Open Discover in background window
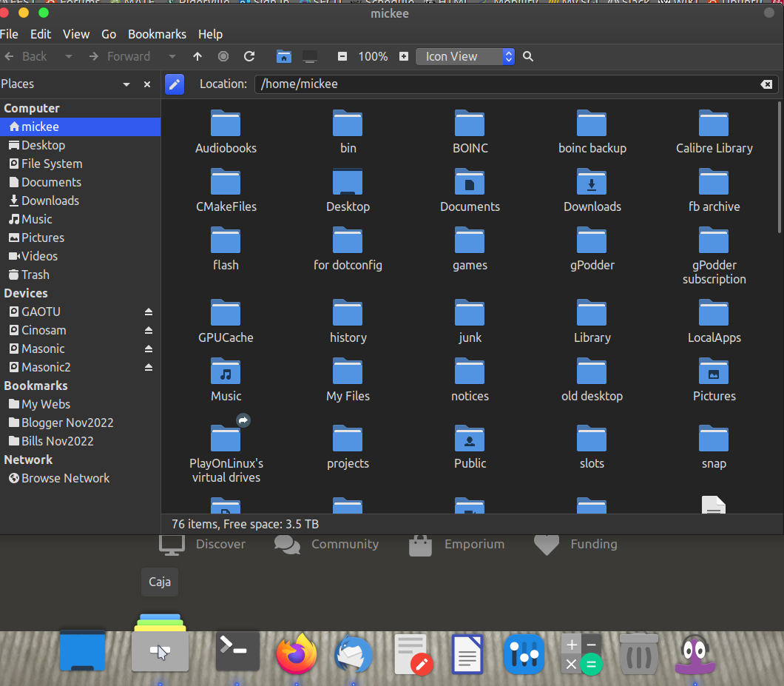The width and height of the screenshot is (784, 686). [x=202, y=545]
